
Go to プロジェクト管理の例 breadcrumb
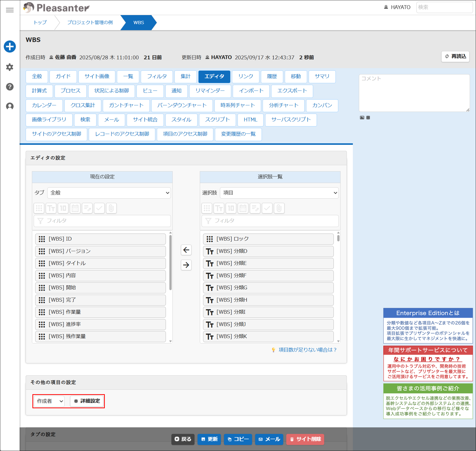[90, 23]
